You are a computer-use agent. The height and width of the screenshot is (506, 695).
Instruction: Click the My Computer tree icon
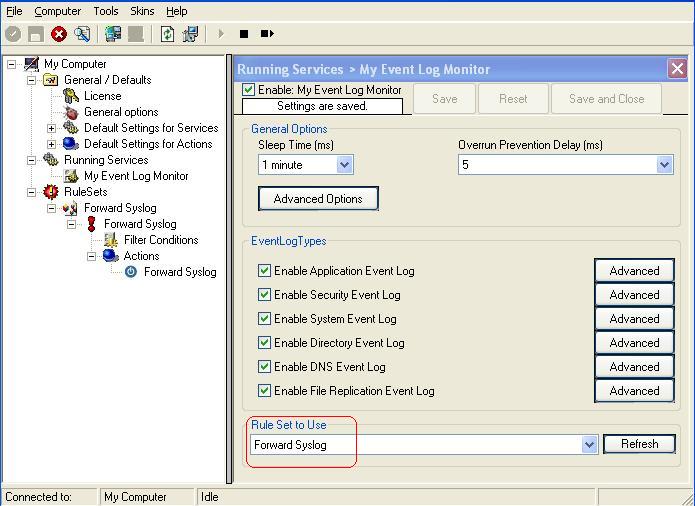coord(31,64)
